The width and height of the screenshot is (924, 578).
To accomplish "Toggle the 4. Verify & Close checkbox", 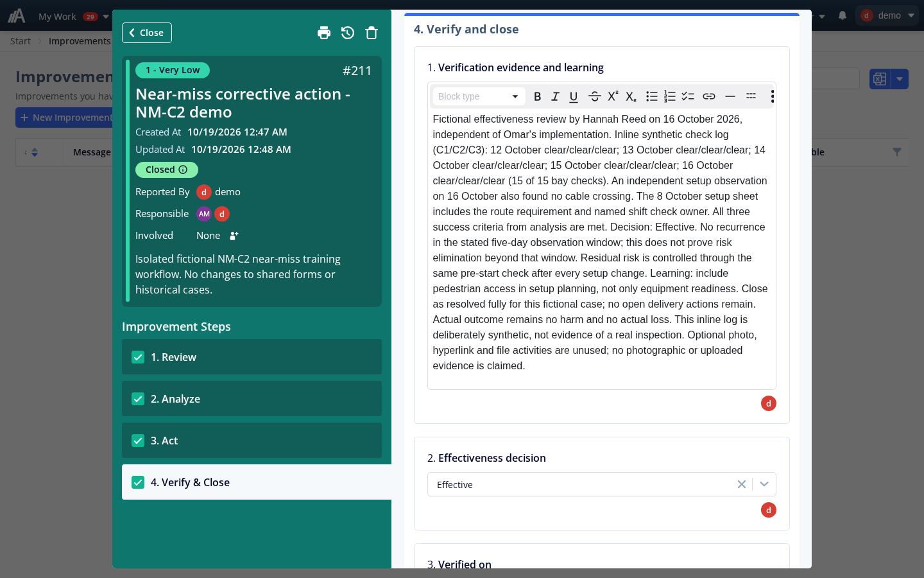I will coord(138,482).
